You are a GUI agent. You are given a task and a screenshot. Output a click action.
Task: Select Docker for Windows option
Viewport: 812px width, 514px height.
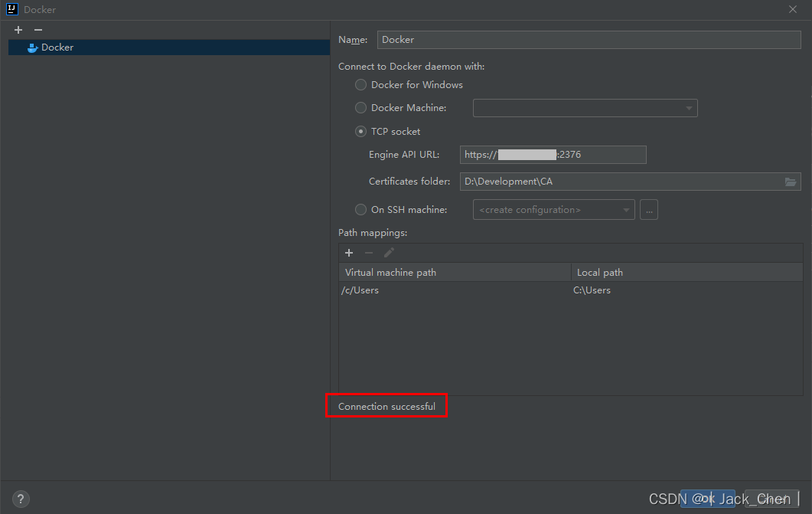point(360,84)
